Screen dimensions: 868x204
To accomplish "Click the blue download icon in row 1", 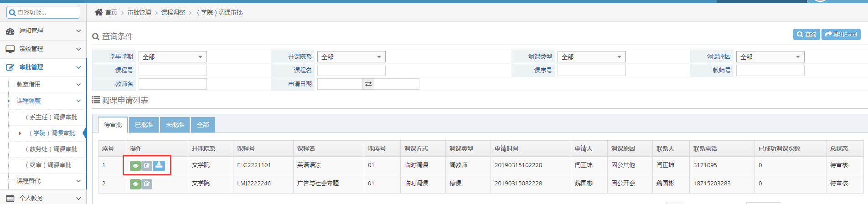I will coord(159,165).
